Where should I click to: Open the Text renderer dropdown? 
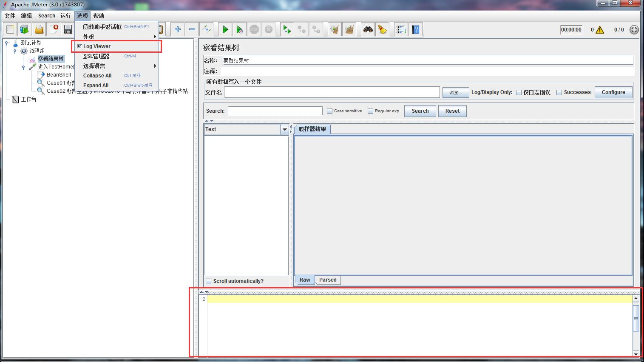[284, 129]
